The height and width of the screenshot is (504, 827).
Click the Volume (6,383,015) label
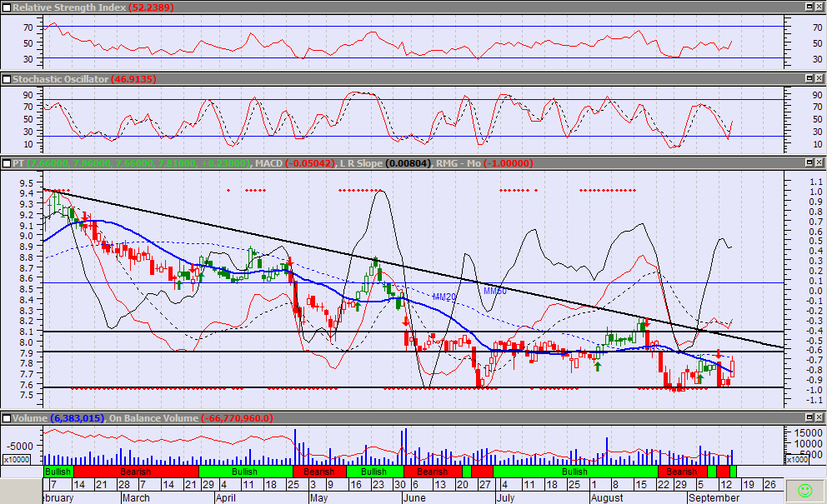[x=58, y=418]
